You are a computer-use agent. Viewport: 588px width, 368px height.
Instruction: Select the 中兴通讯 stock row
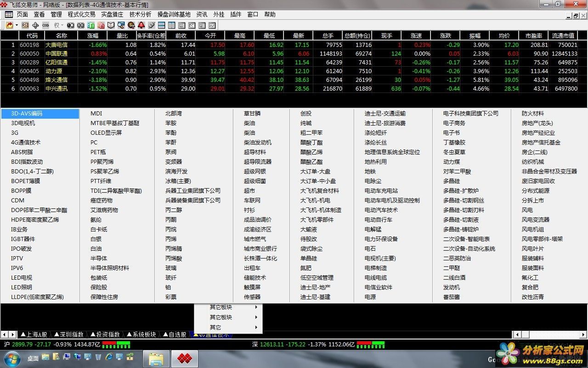tap(294, 88)
